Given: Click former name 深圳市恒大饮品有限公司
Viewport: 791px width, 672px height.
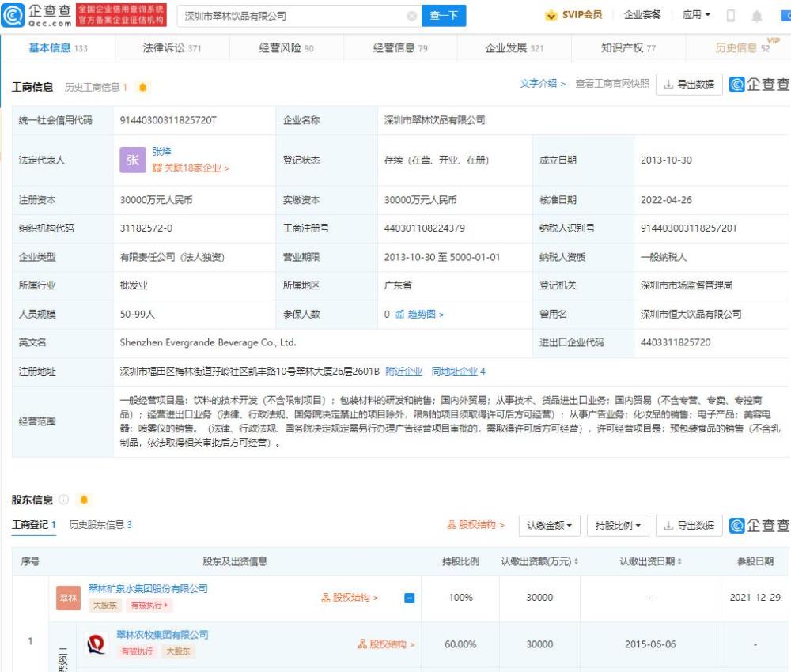Looking at the screenshot, I should click(x=691, y=314).
